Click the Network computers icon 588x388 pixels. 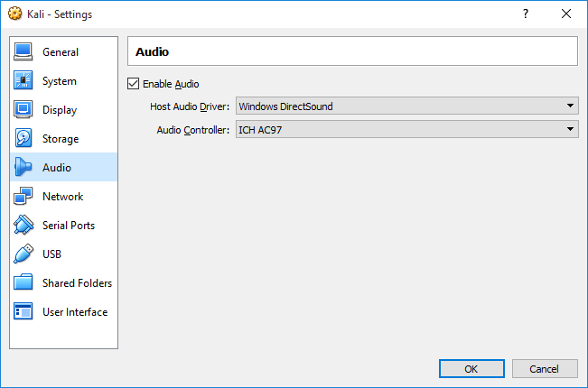(23, 196)
